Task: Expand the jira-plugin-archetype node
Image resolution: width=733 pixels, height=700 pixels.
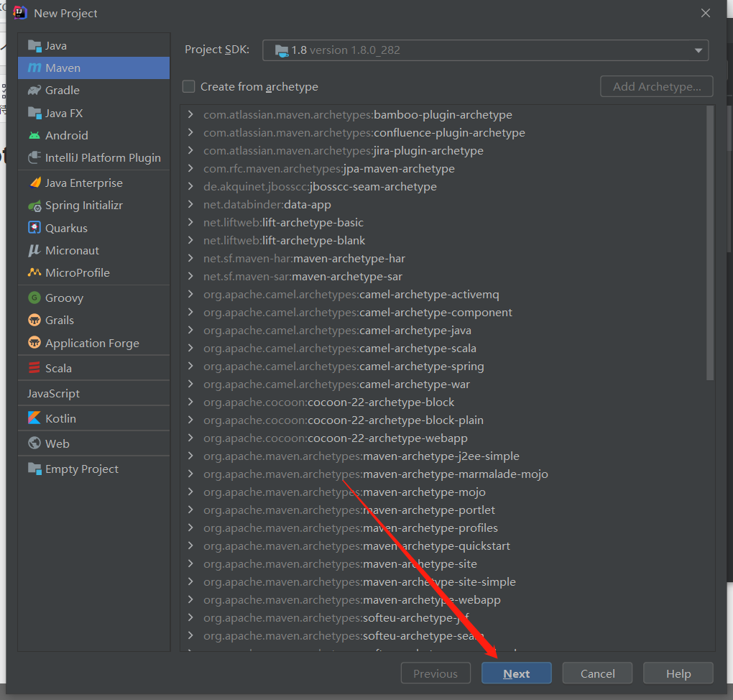Action: click(190, 150)
